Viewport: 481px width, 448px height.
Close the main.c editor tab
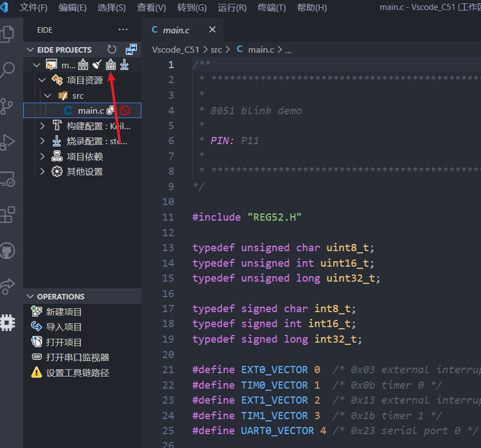[212, 30]
